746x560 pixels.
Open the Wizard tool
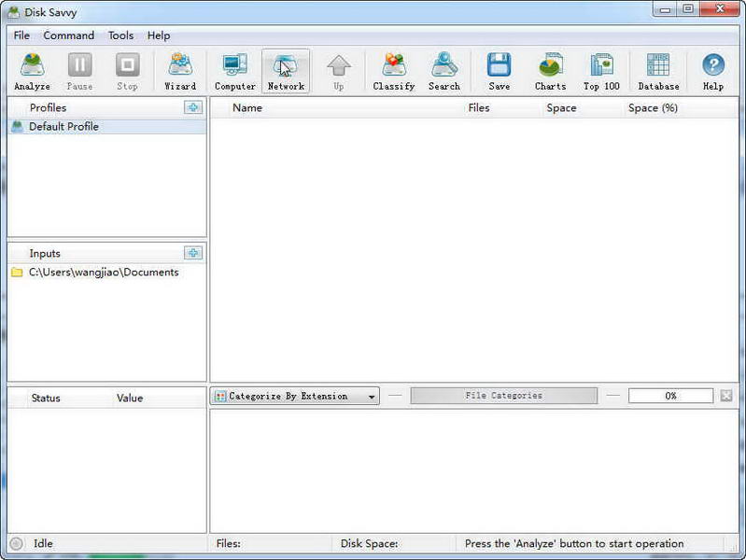180,71
